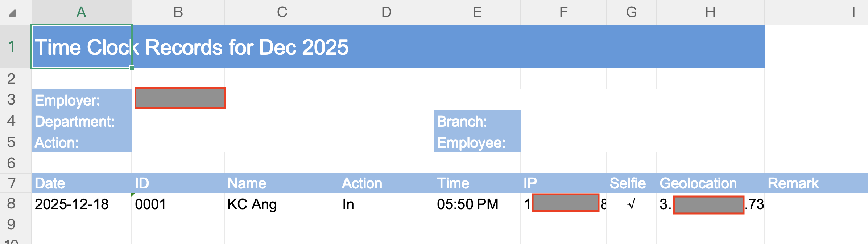Click the select-all corner triangle
Viewport: 868px width, 244px height.
13,13
